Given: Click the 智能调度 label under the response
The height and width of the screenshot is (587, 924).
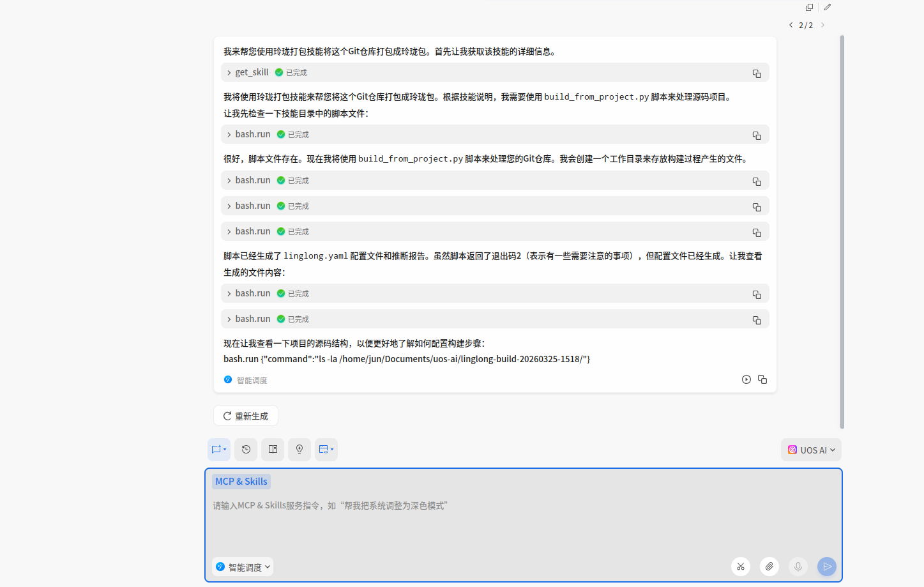Looking at the screenshot, I should click(252, 380).
